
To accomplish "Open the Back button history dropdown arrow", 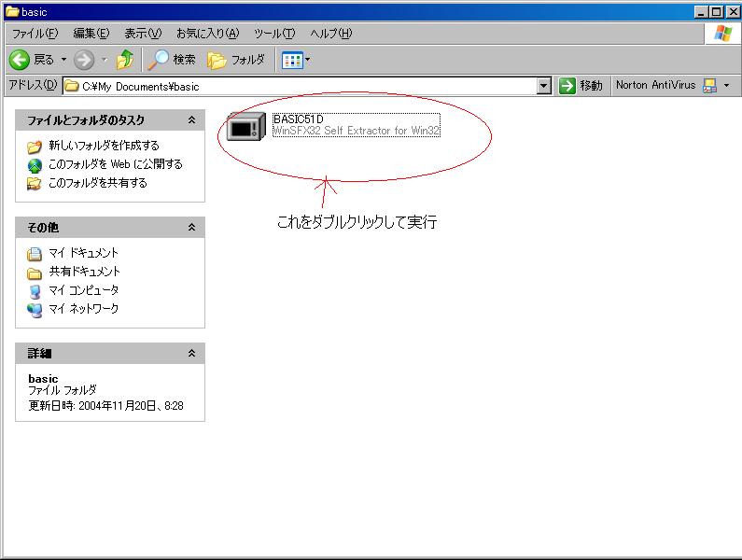I will coord(63,60).
